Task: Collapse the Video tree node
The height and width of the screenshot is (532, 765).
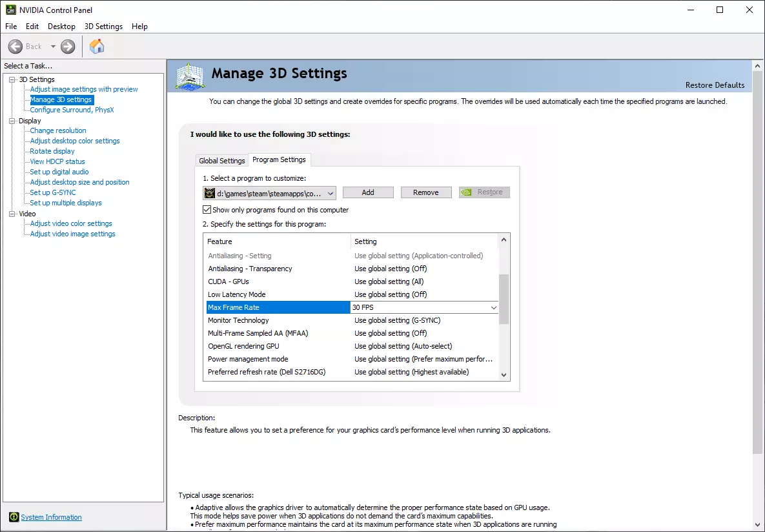Action: (x=12, y=214)
